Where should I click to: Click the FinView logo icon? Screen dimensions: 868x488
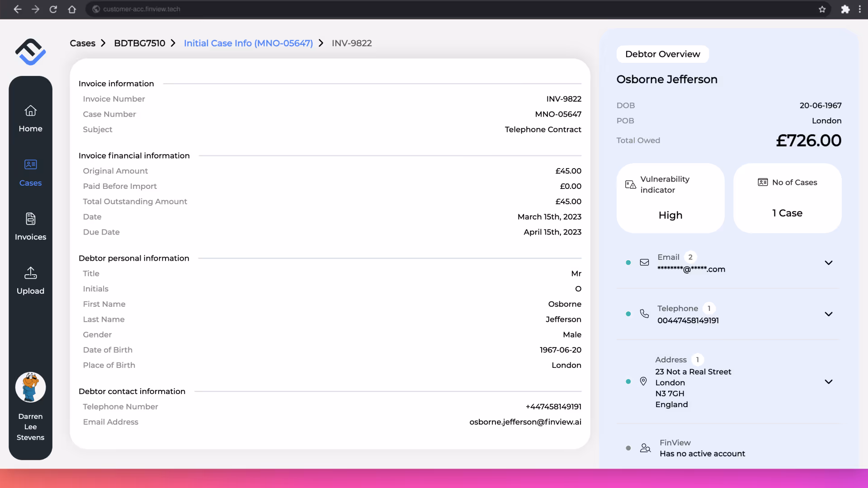(30, 52)
